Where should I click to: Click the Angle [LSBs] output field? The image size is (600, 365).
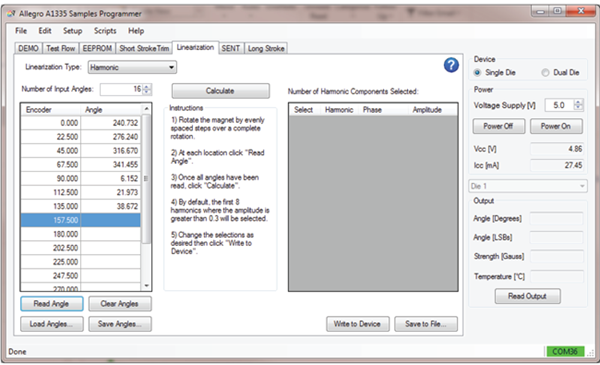556,238
